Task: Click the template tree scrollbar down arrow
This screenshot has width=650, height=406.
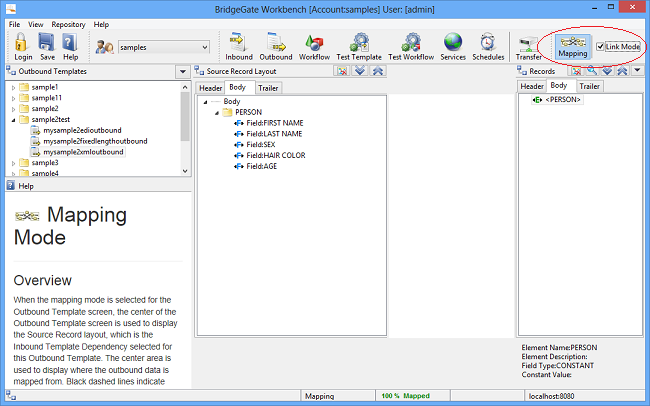Action: (x=185, y=171)
